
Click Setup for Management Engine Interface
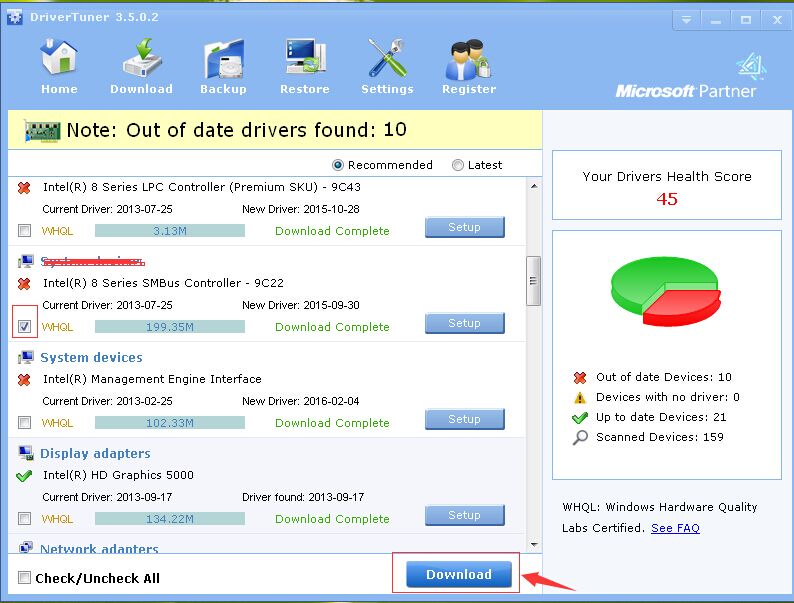[465, 419]
